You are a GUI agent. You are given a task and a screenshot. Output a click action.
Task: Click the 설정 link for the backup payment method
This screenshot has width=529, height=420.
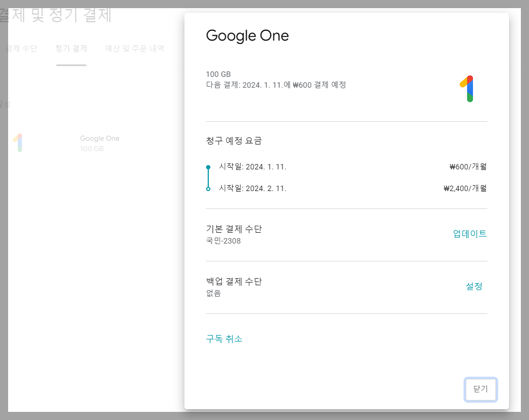(474, 286)
